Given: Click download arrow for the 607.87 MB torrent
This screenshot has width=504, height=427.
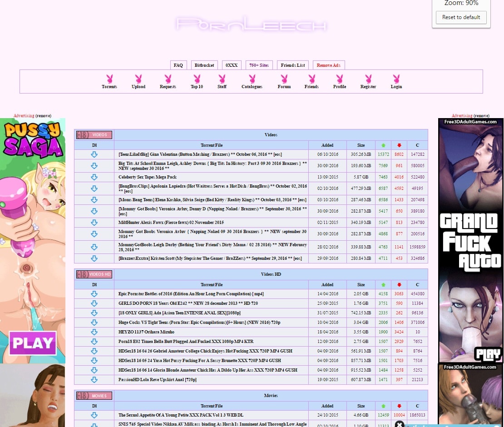Looking at the screenshot, I should 94,380.
